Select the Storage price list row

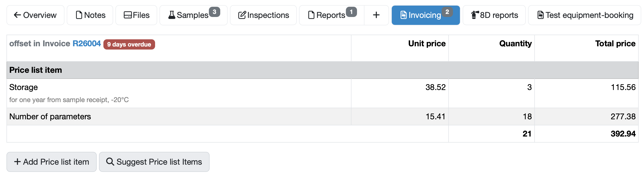(322, 93)
